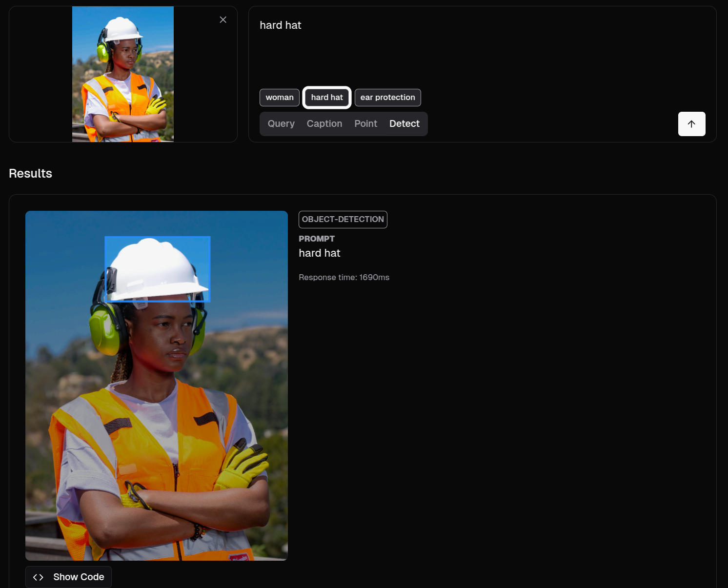728x588 pixels.
Task: Click the uploaded worker image thumbnail
Action: 123,74
